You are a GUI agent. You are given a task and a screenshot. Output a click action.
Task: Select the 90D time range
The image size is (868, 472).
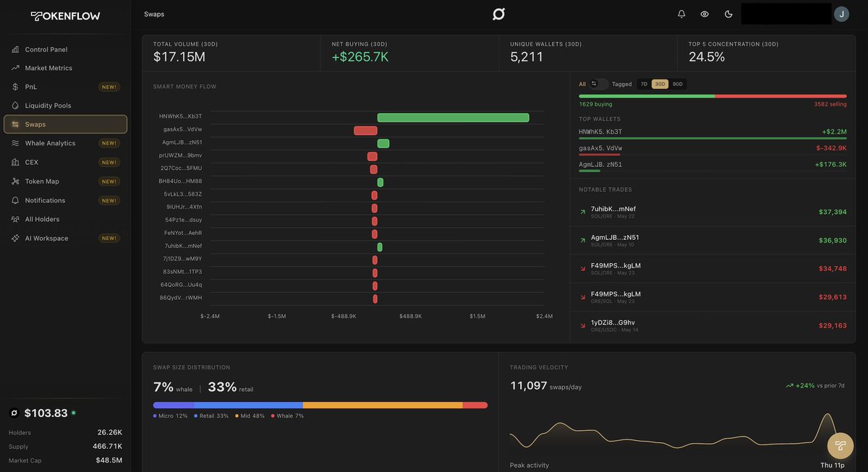click(x=678, y=84)
